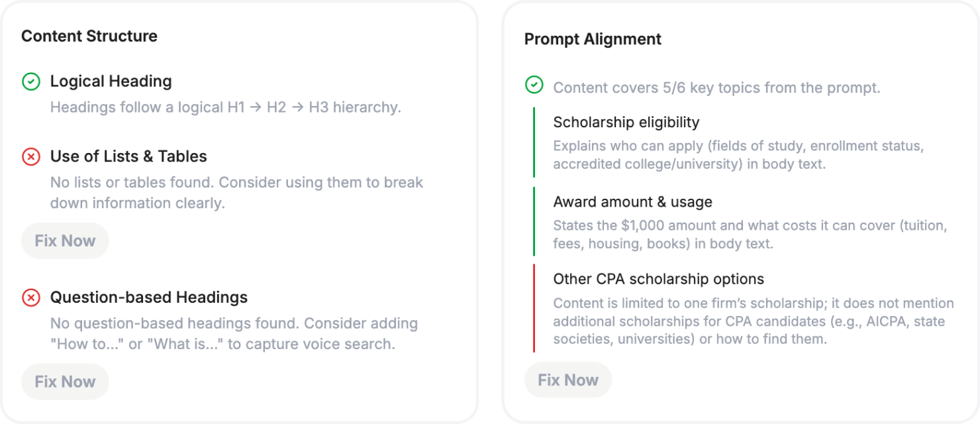Screen dimensions: 980x424
Task: Click the red X icon beside Lists & Tables
Action: [31, 157]
